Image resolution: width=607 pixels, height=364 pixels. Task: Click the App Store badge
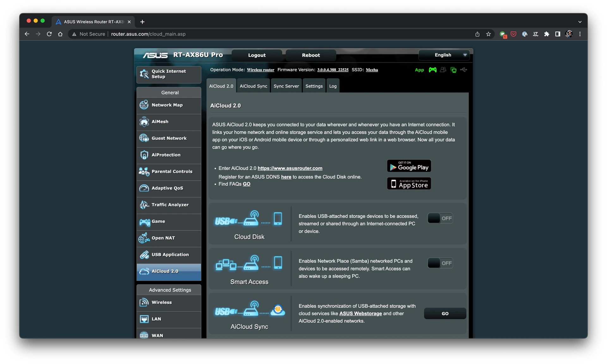pos(409,184)
